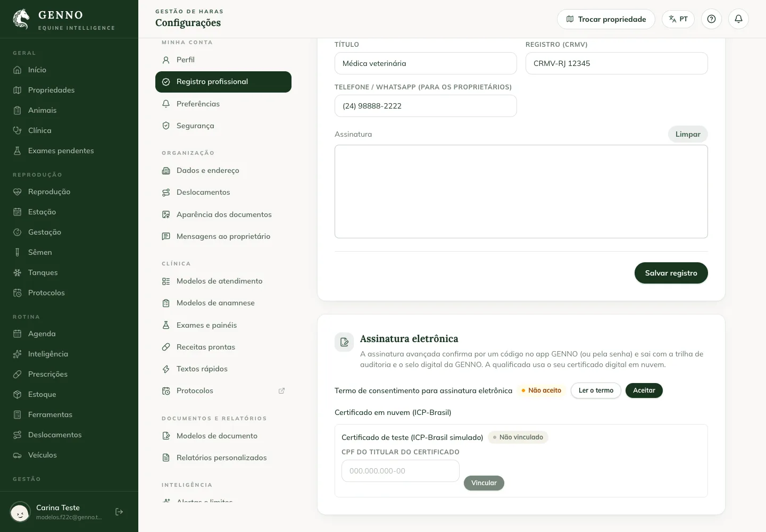Open Deslocamentos under Organização
This screenshot has height=532, width=766.
223,192
